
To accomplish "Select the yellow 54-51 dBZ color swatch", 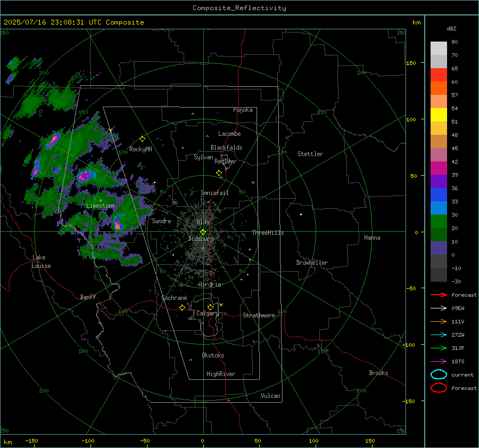I will point(439,115).
